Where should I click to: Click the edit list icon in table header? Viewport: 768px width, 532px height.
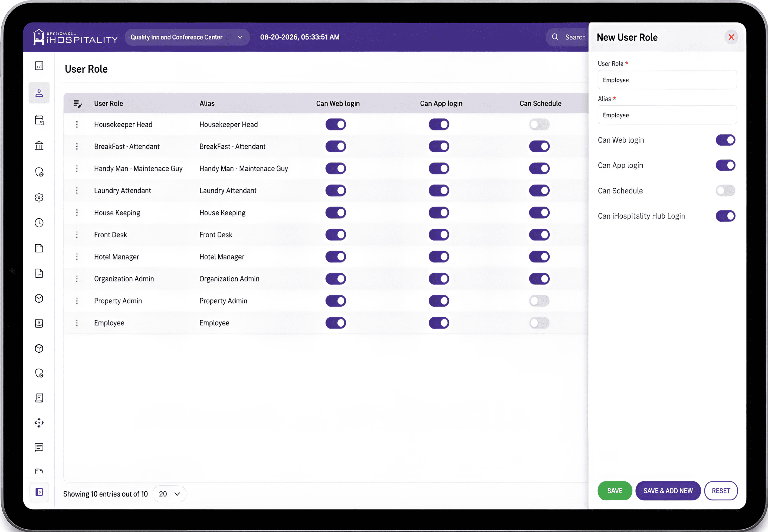(x=77, y=104)
